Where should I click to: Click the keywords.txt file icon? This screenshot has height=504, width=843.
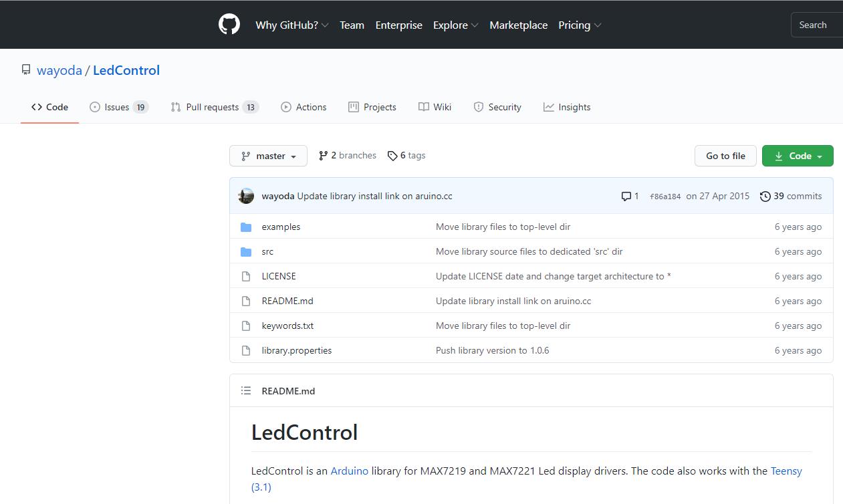pyautogui.click(x=246, y=326)
